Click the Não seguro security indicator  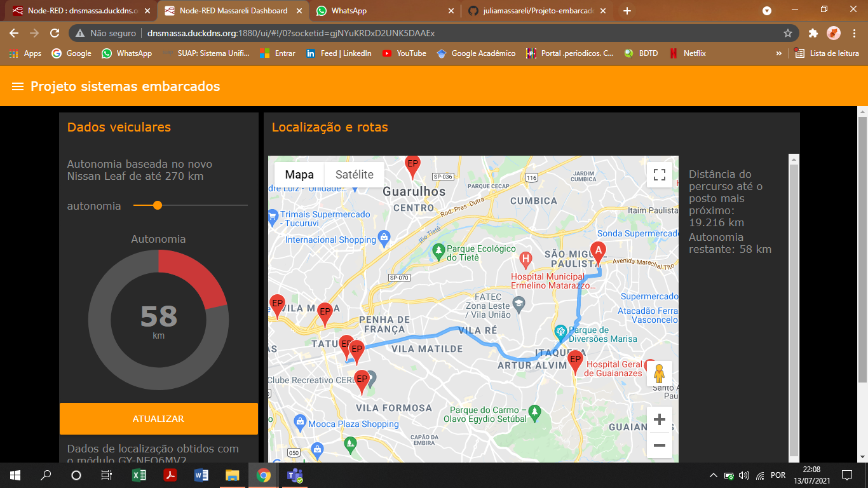pos(106,33)
